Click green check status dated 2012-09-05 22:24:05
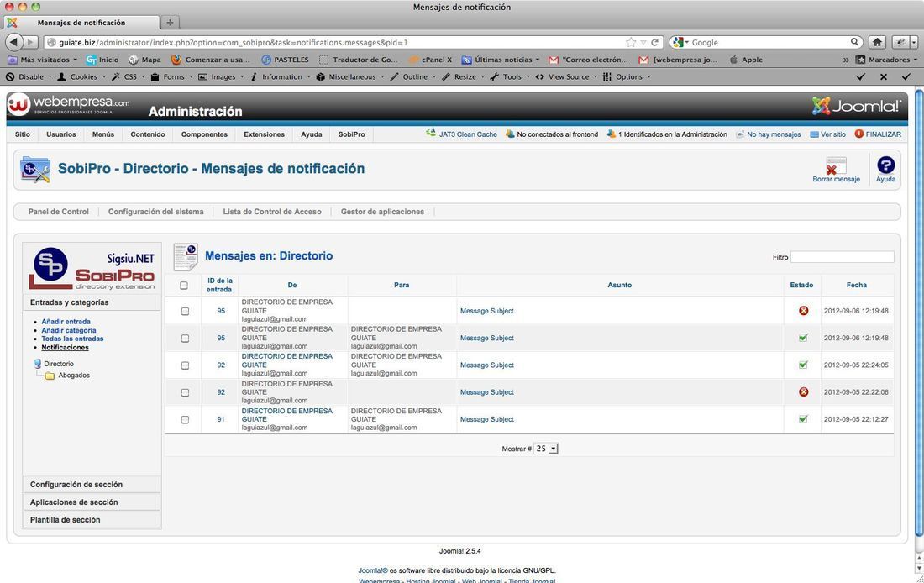Screen dimensions: 924x583 point(802,365)
